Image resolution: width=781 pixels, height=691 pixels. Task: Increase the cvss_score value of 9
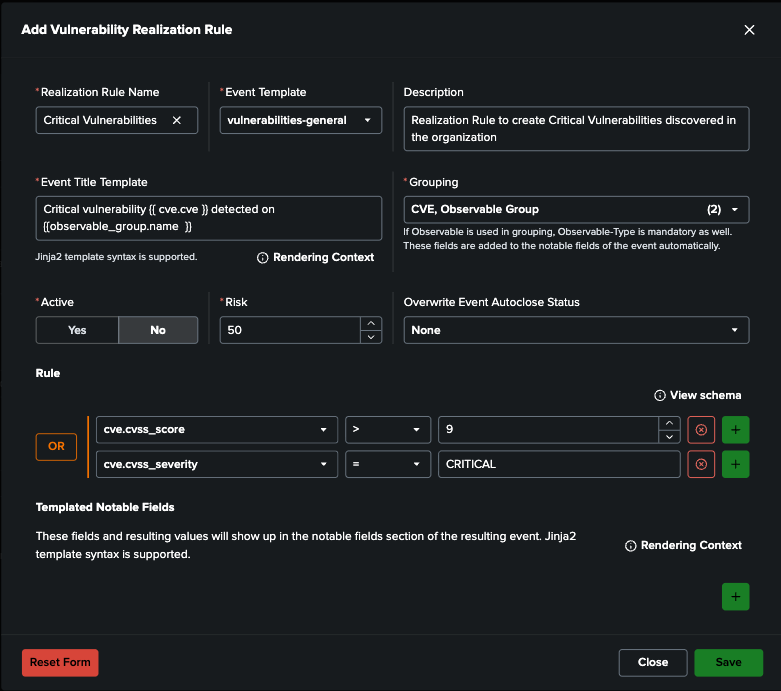click(669, 423)
